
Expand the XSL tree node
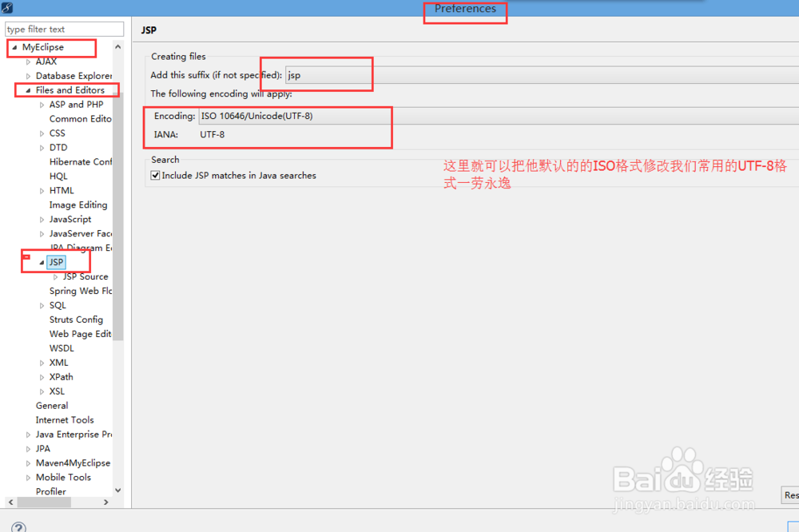click(42, 391)
